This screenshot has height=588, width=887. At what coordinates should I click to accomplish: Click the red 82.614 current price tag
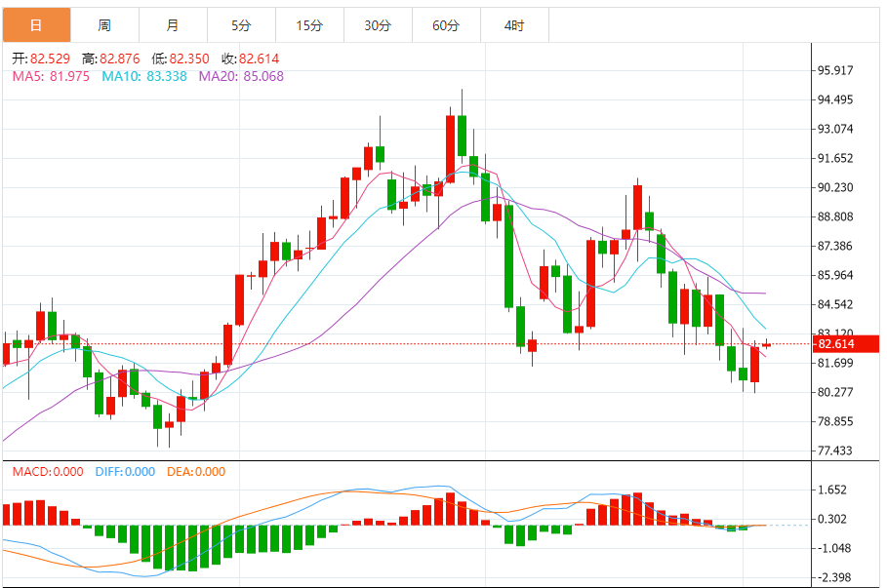846,344
